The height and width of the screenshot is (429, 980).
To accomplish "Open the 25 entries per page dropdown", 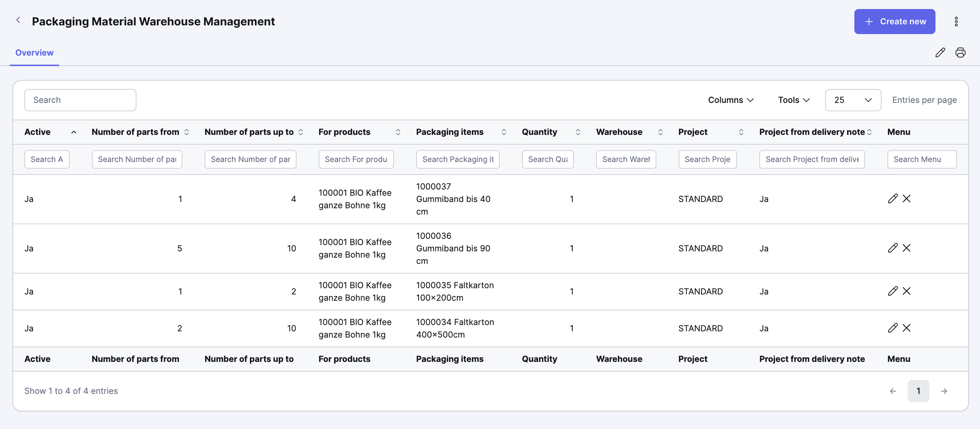I will [x=853, y=100].
